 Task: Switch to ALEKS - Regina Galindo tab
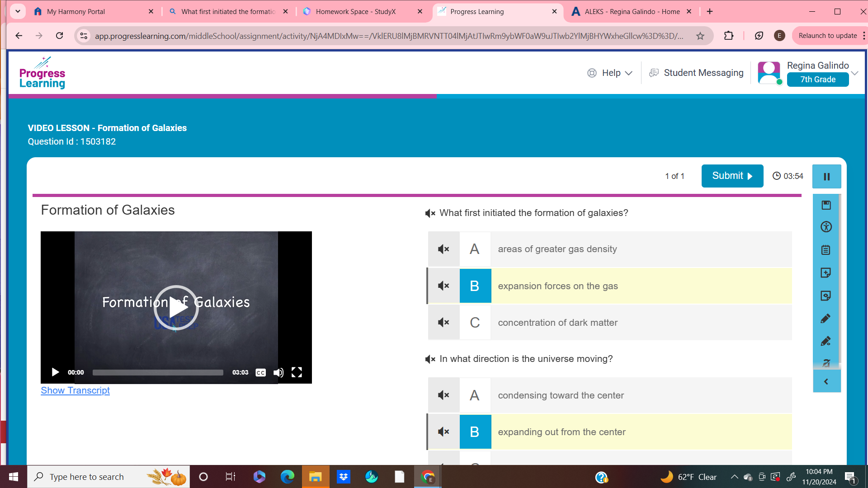632,12
